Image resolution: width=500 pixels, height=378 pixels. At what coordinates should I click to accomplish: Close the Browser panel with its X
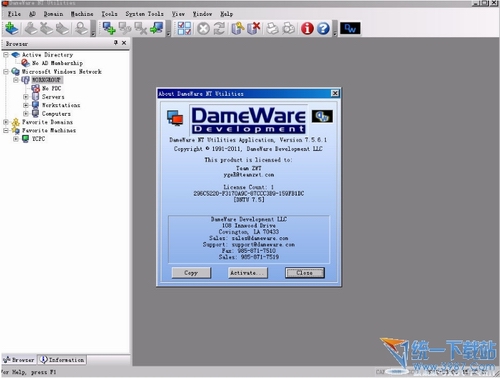124,43
